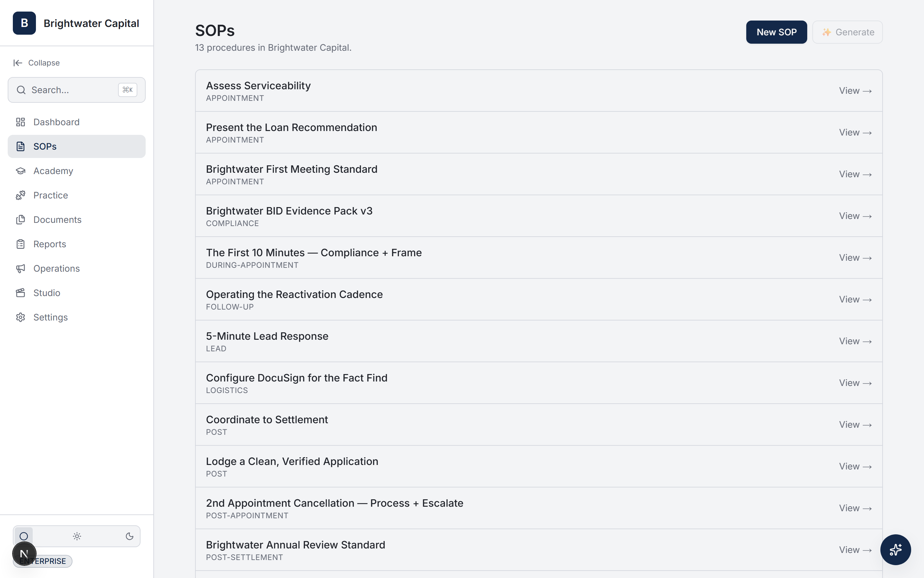Click Brightwater First Meeting Standard title

pyautogui.click(x=291, y=169)
